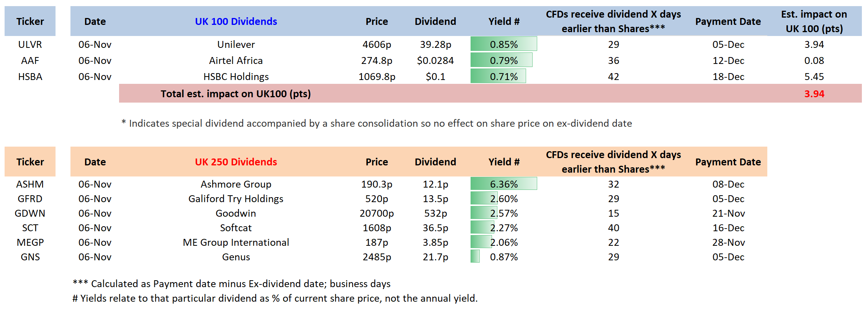Click the UK 250 Dividends header
The height and width of the screenshot is (312, 868).
click(x=236, y=162)
